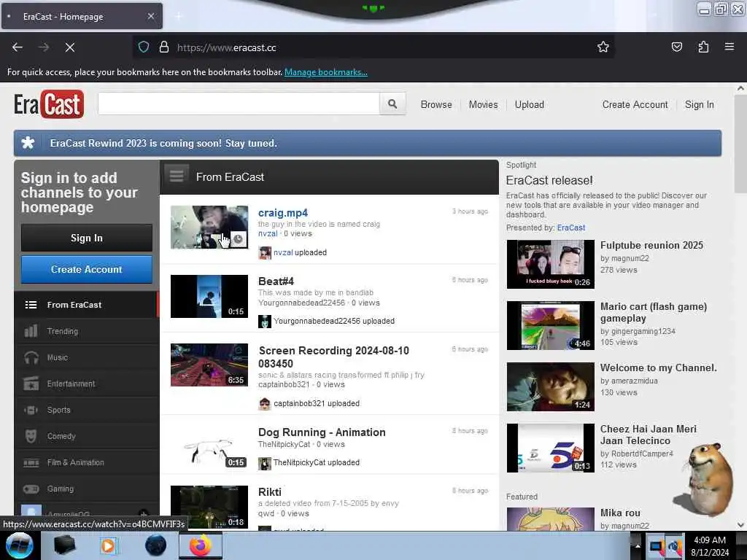Click the padlock site info icon

click(x=164, y=47)
